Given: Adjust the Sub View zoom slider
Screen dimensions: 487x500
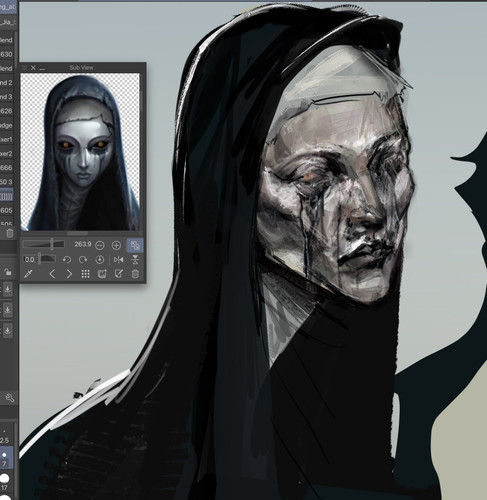Looking at the screenshot, I should click(44, 244).
